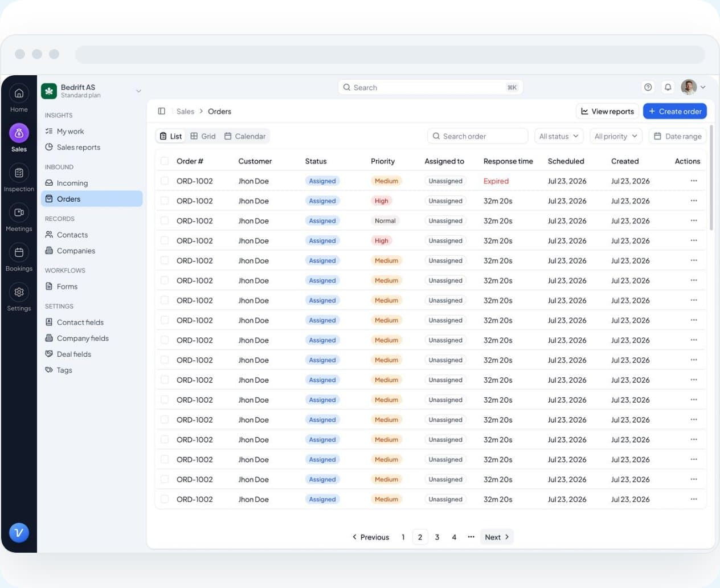
Task: Go to the Bookings calendar icon
Action: coord(19,252)
